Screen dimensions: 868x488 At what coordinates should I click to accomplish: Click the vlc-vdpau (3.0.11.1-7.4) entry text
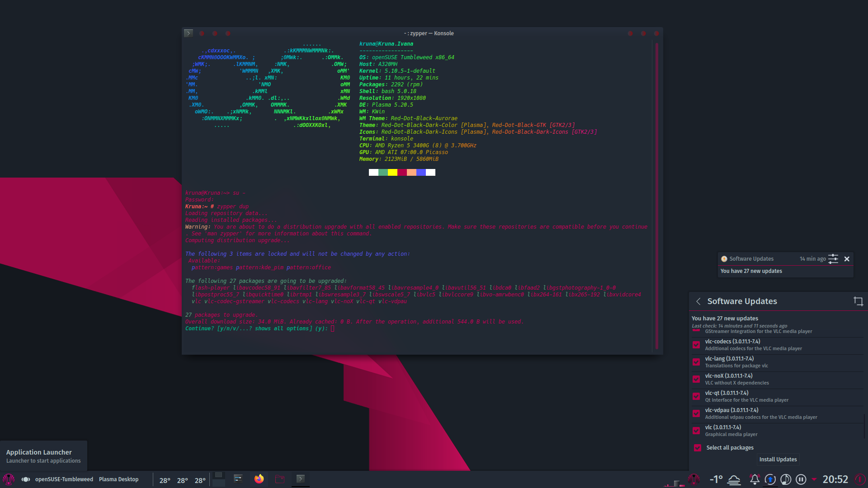click(x=731, y=410)
